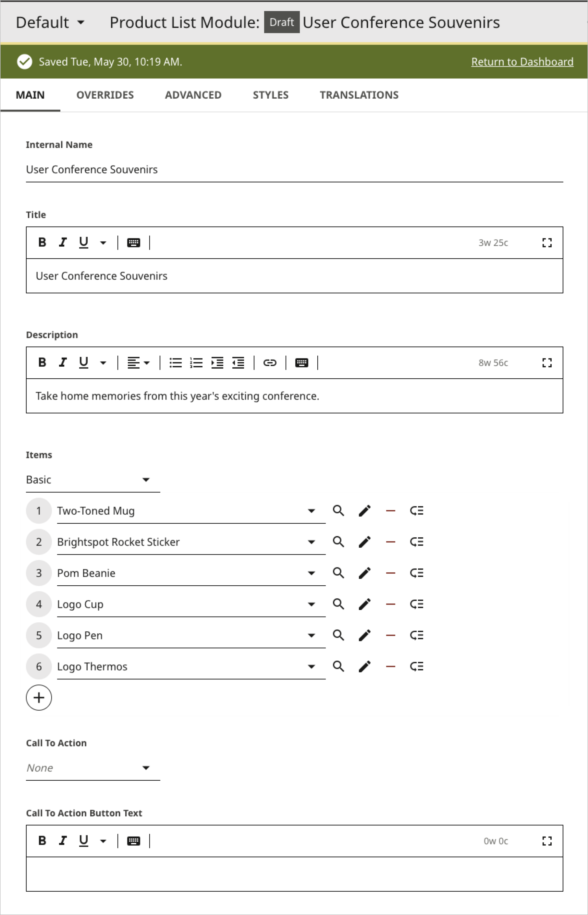This screenshot has width=588, height=915.
Task: Search for the Two-Toned Mug item
Action: [338, 510]
